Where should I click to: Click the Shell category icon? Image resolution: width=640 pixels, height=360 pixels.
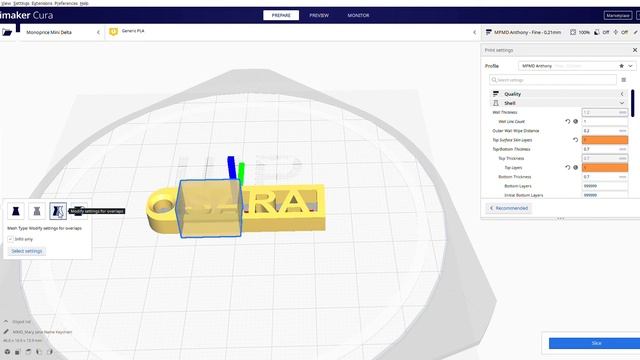pos(496,103)
